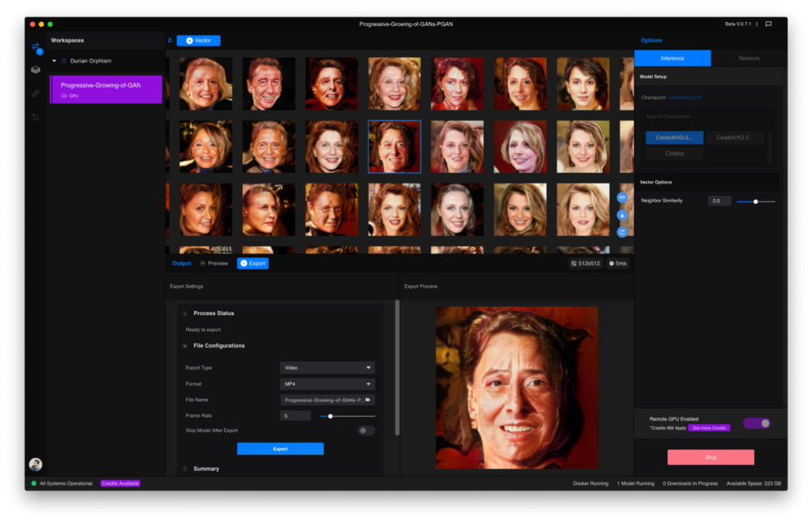
Task: Switch to the Inference tab
Action: tap(672, 58)
